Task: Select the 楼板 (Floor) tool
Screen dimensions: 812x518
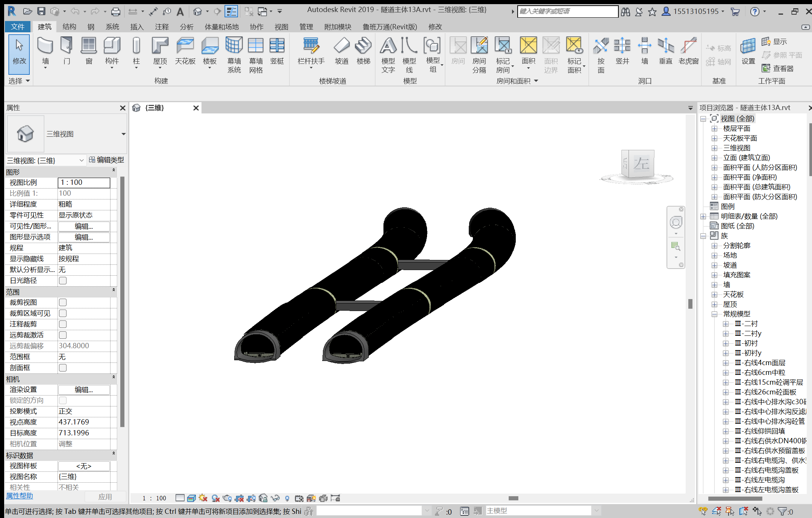Action: 210,52
